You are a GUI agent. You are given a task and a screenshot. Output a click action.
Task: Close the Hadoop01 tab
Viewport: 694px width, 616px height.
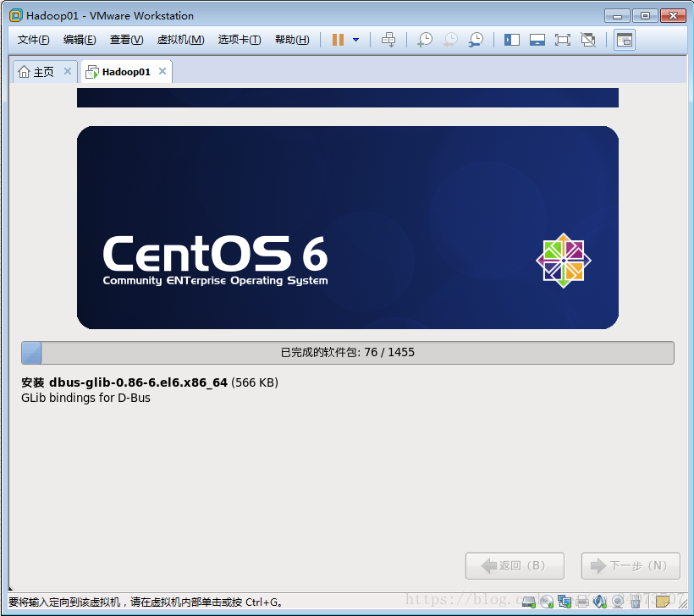(x=162, y=71)
